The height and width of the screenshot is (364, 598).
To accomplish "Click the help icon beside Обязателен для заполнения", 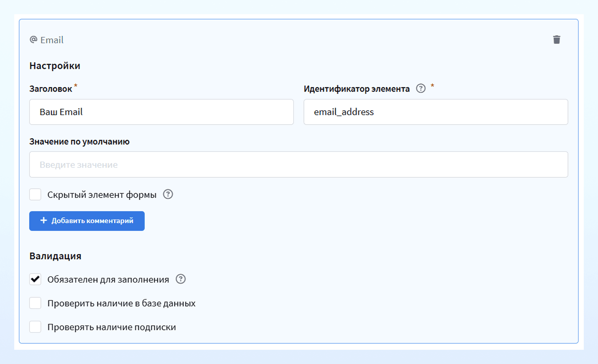I will coord(180,279).
